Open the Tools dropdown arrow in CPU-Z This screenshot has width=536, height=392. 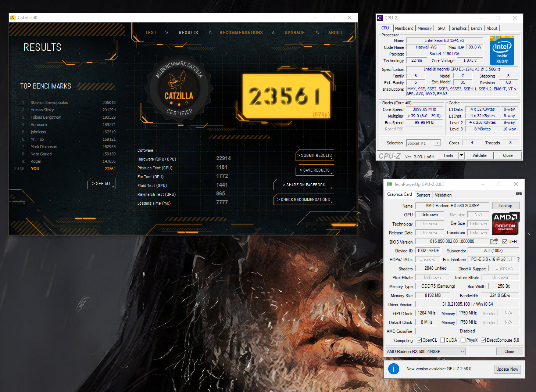coord(462,155)
